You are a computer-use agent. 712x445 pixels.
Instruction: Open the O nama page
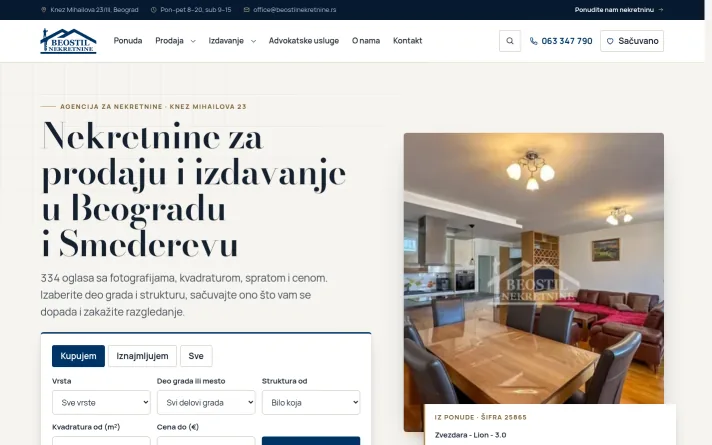[x=366, y=41]
